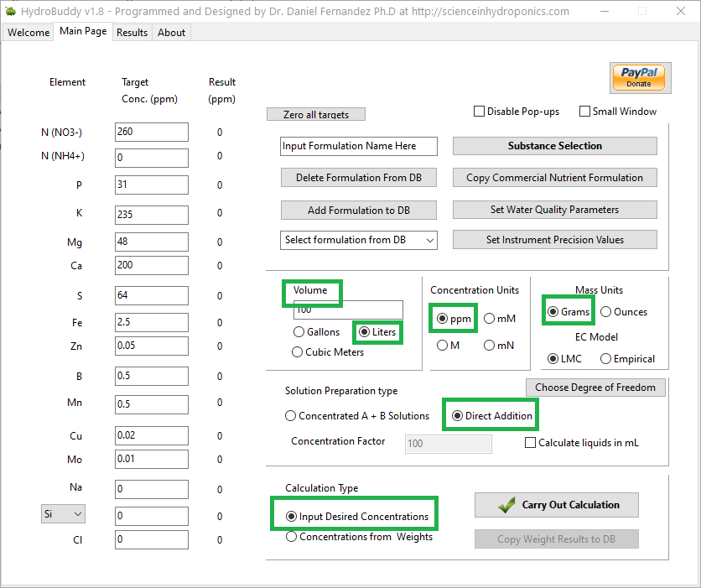The width and height of the screenshot is (701, 588).
Task: Select Ounces as mass unit
Action: pos(605,312)
